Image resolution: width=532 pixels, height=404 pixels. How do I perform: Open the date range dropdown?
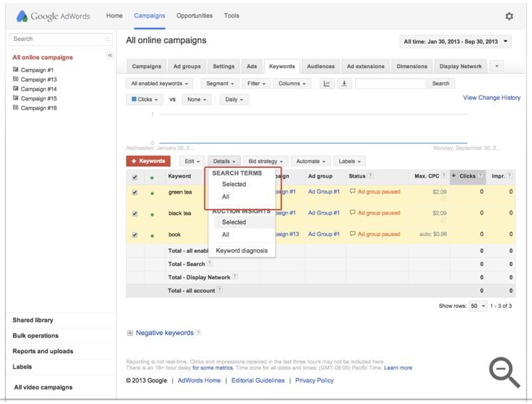pos(455,42)
